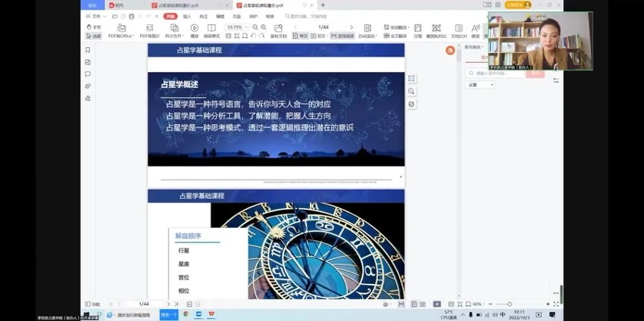Open a new tab with plus button

tap(323, 5)
